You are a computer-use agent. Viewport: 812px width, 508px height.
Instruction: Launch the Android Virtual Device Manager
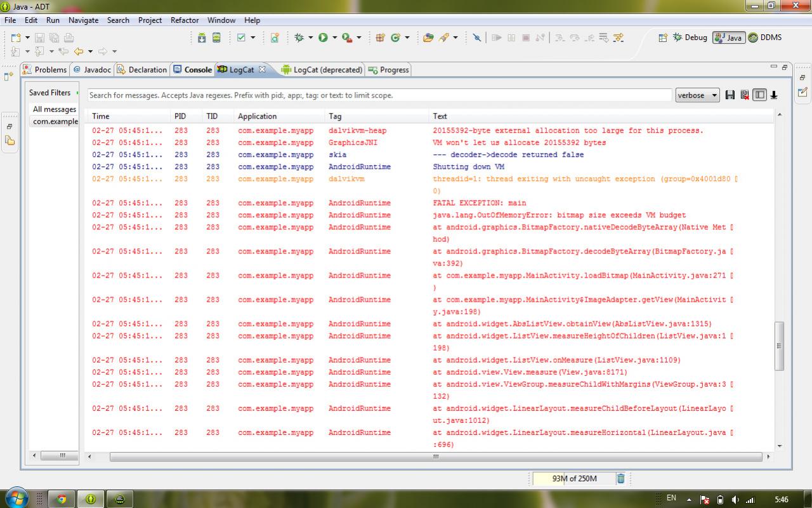pos(216,37)
